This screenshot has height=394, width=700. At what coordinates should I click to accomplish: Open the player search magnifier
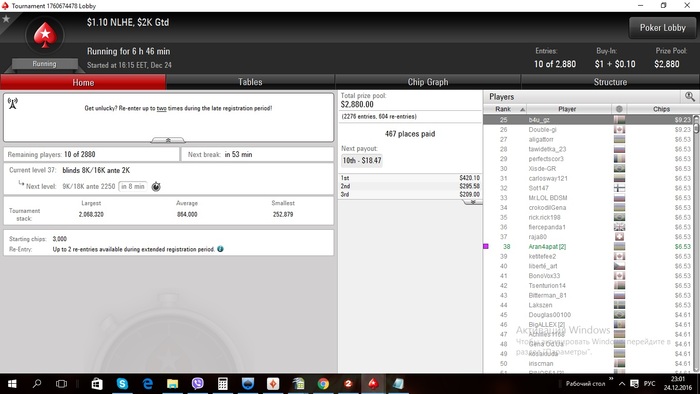pyautogui.click(x=690, y=96)
